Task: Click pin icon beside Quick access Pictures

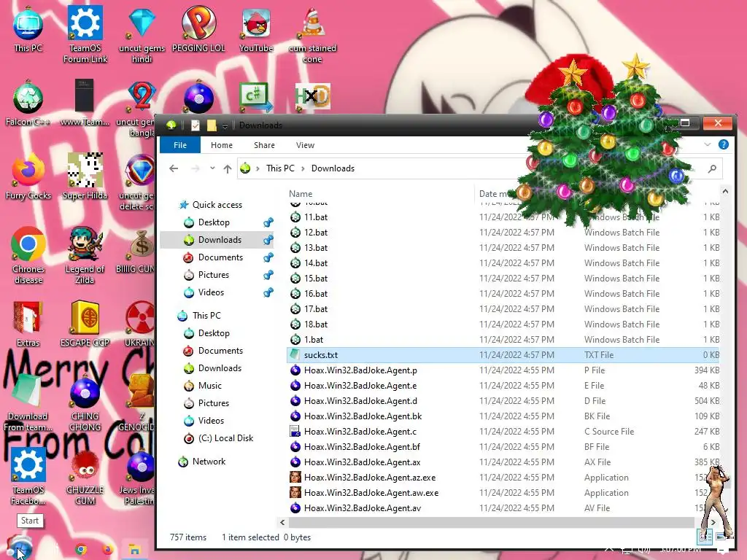Action: [268, 275]
